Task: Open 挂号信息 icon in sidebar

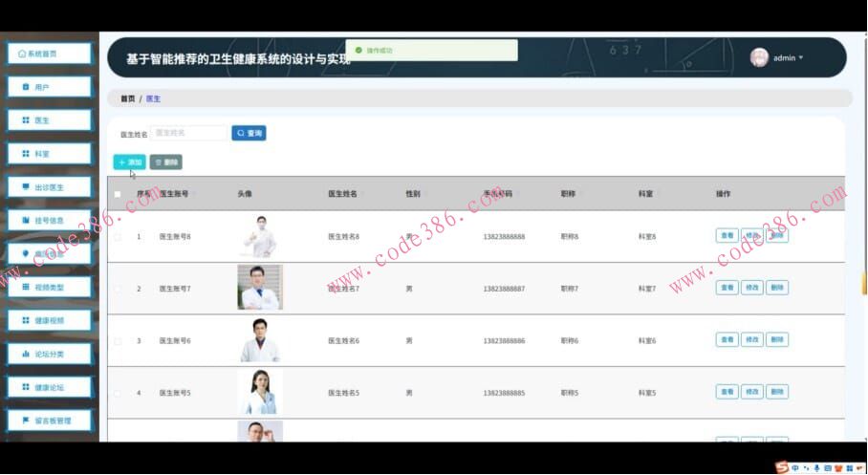Action: pyautogui.click(x=26, y=221)
